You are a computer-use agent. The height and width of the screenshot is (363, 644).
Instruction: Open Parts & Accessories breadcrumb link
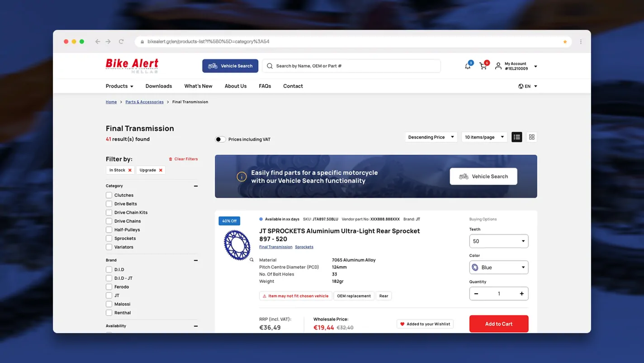pyautogui.click(x=145, y=102)
